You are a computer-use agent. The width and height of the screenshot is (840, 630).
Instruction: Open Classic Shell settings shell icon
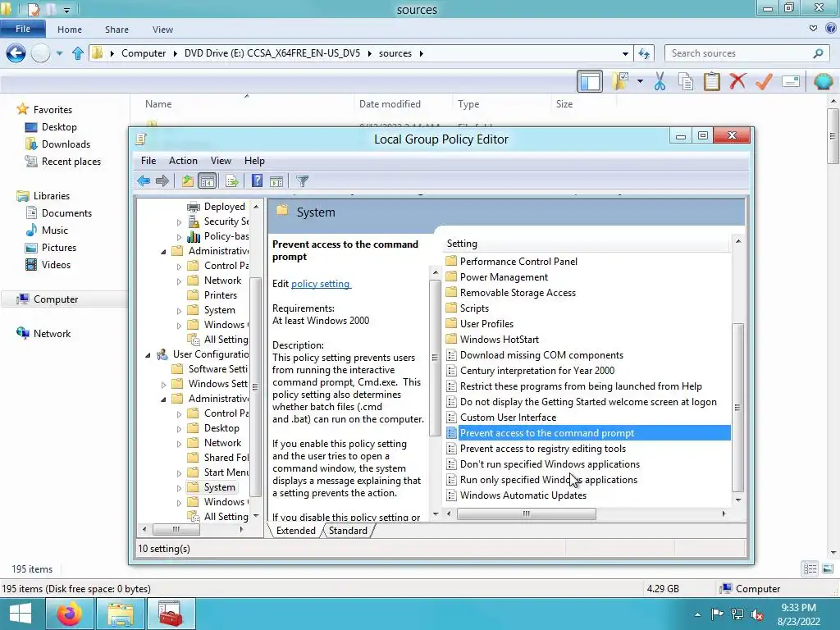tap(823, 81)
